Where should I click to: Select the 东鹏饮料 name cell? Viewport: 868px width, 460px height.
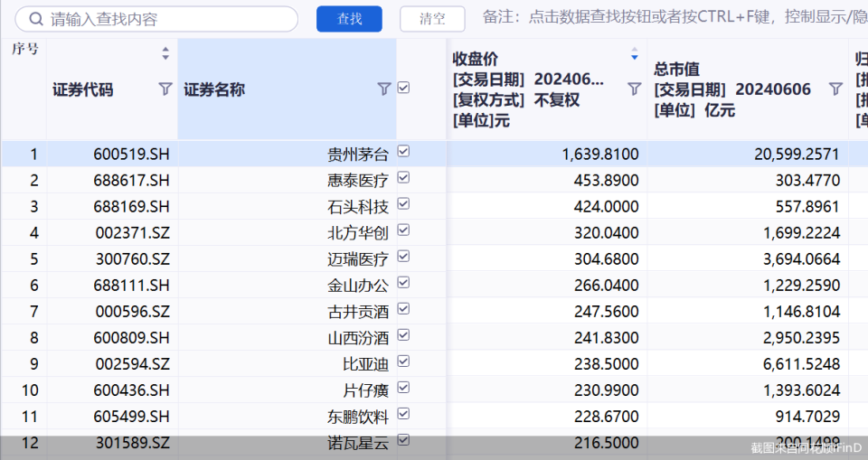click(287, 417)
